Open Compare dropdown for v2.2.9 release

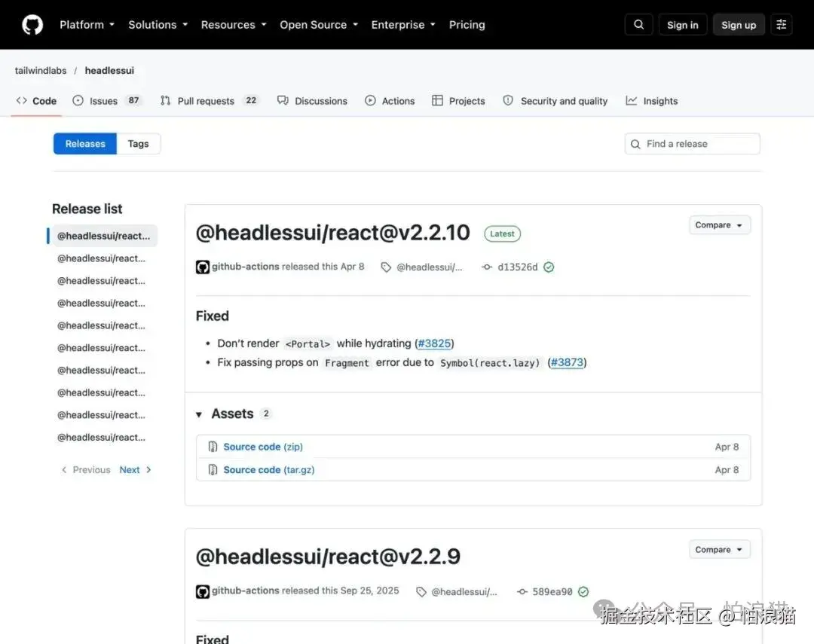pyautogui.click(x=720, y=550)
